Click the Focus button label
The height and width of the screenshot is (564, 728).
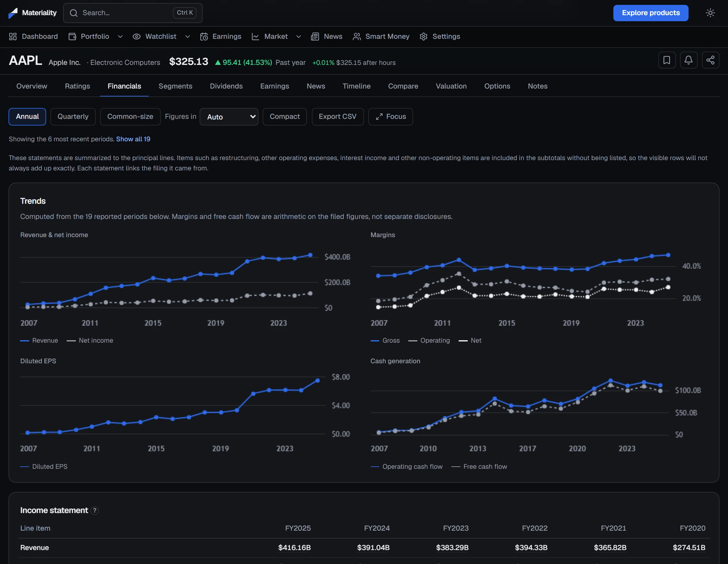(x=396, y=117)
